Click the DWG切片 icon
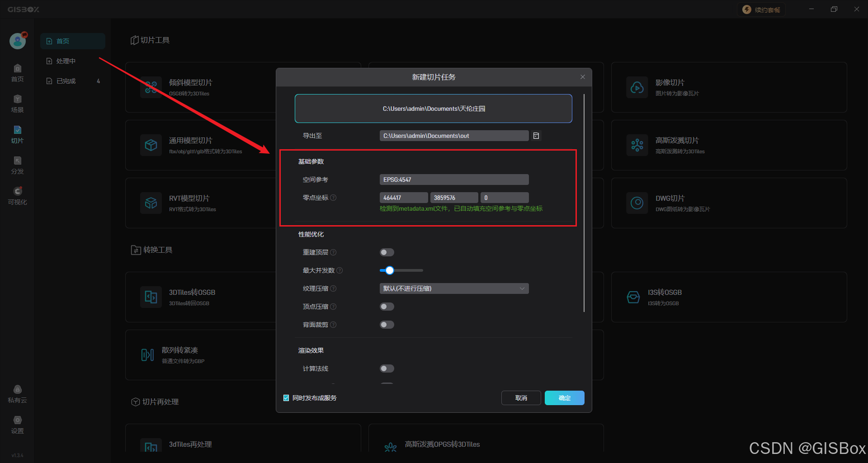868x463 pixels. (637, 203)
